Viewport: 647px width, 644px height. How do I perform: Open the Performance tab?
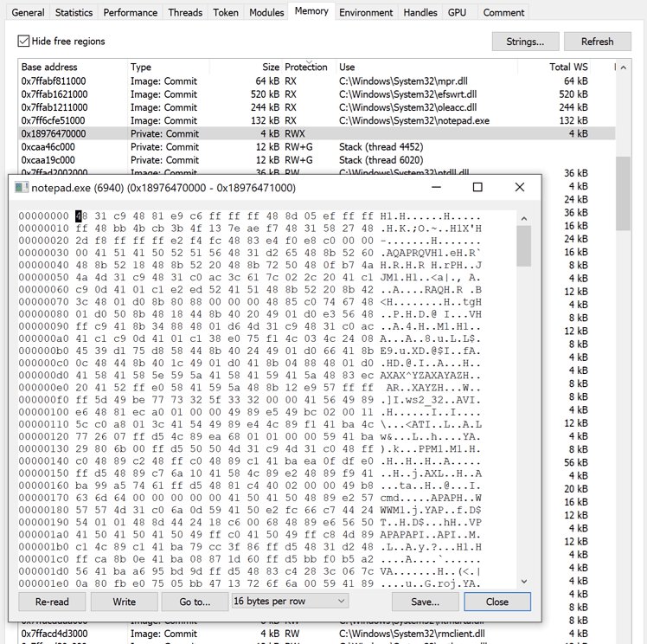coord(130,12)
